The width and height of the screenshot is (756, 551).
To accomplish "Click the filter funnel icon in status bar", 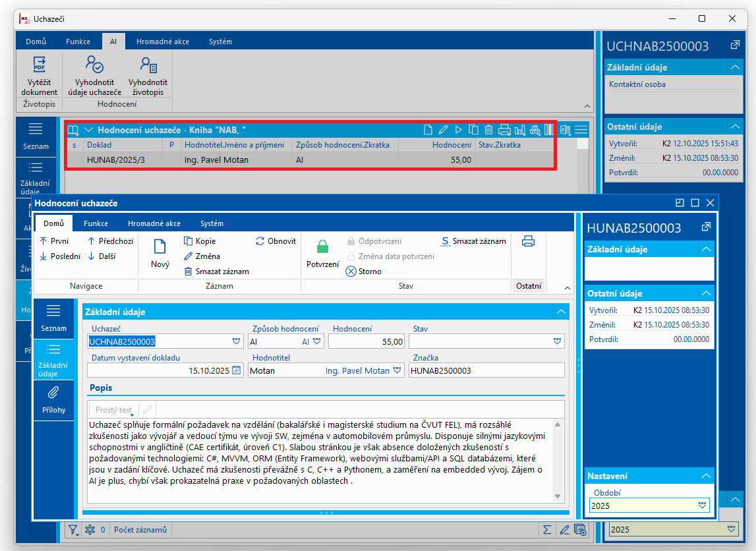I will (x=73, y=530).
